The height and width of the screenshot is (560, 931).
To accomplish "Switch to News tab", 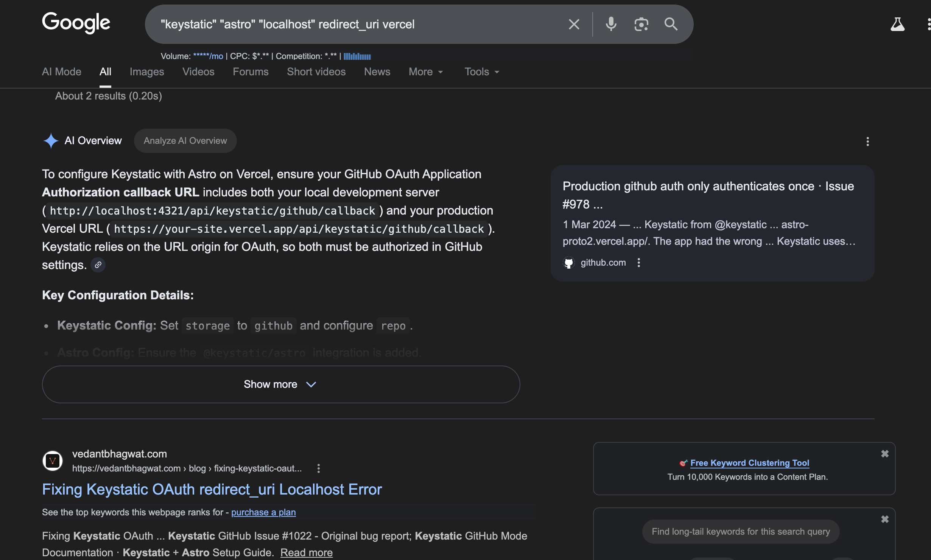I will (x=377, y=72).
